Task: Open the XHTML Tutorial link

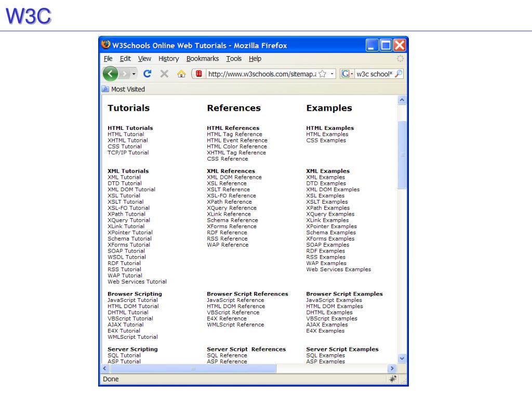Action: [128, 140]
